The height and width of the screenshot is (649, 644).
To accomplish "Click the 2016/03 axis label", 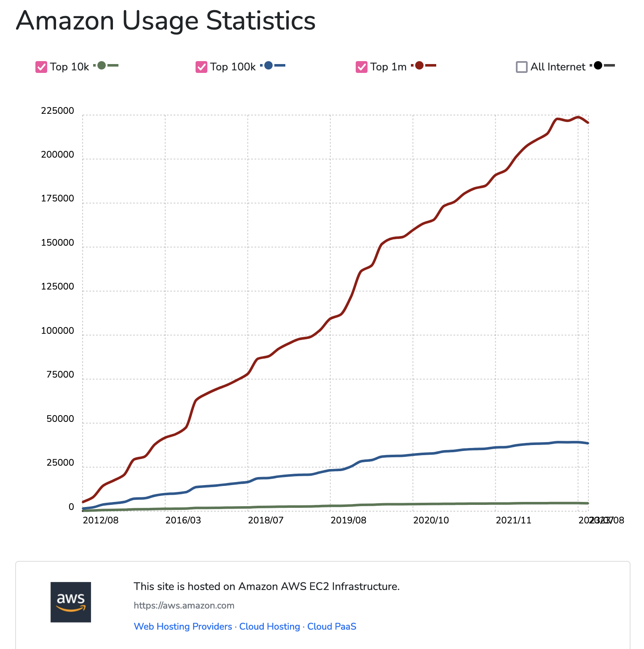I will point(184,520).
